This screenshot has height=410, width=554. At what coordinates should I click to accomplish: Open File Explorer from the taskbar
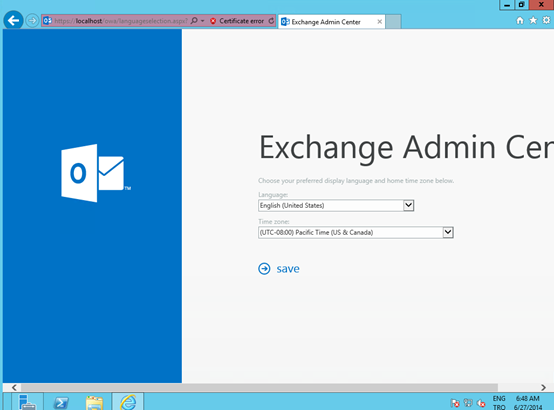94,402
